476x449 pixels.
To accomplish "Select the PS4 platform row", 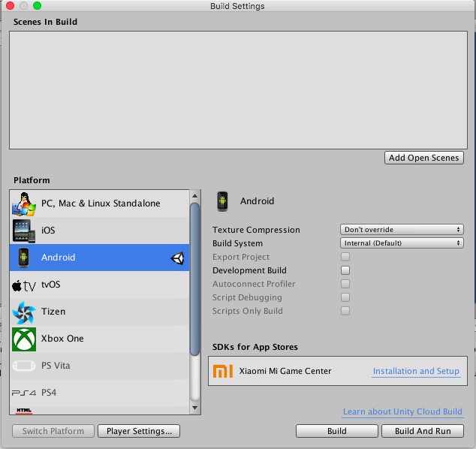I will [100, 393].
